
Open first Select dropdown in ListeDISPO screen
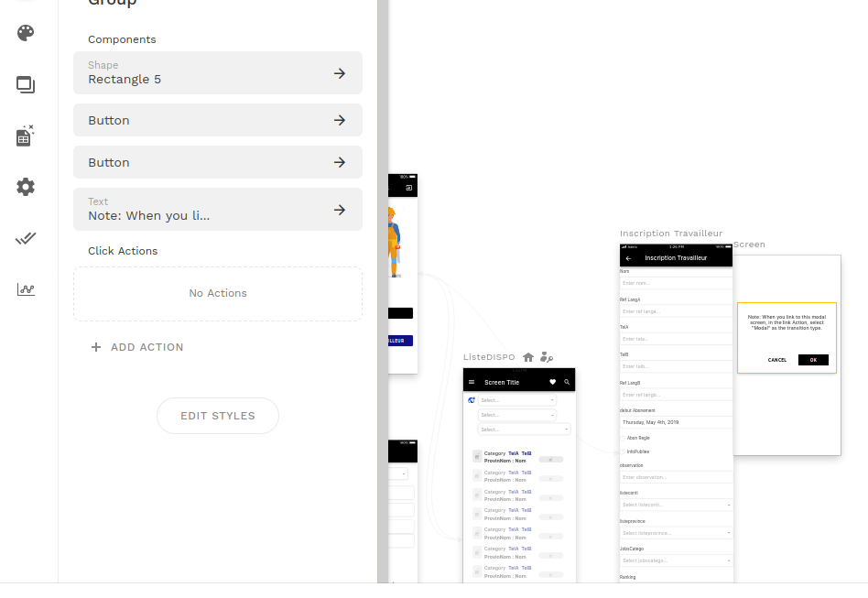517,400
